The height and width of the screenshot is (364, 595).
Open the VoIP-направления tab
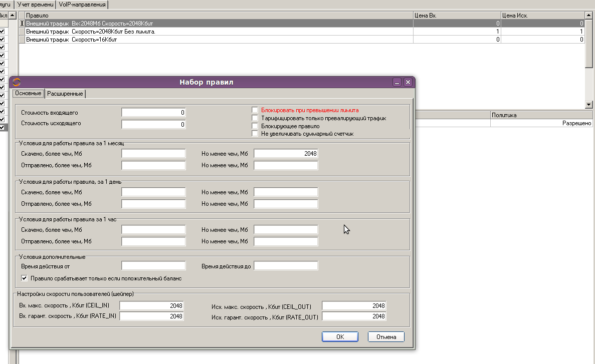tap(82, 5)
